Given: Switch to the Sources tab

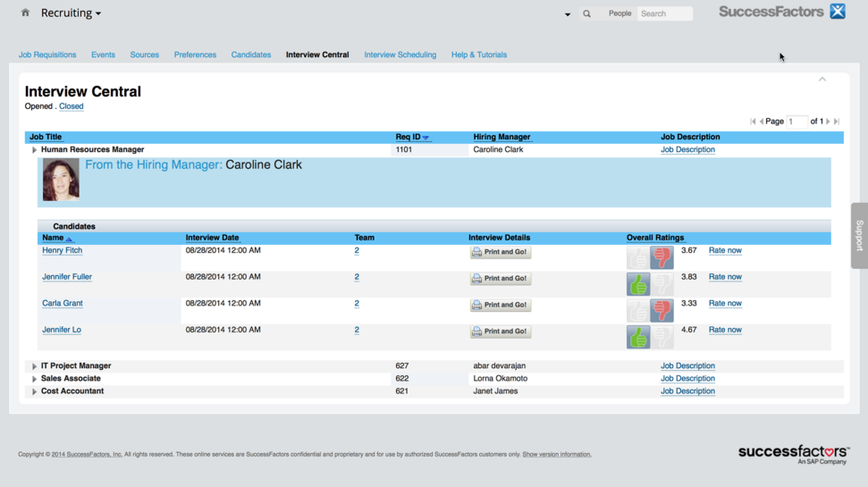Looking at the screenshot, I should 145,55.
